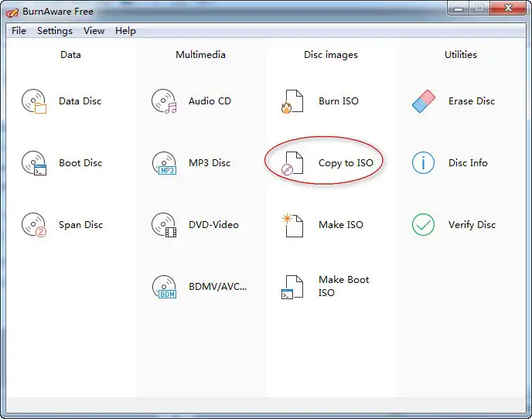Open the Data Disc tool icon

[x=34, y=101]
